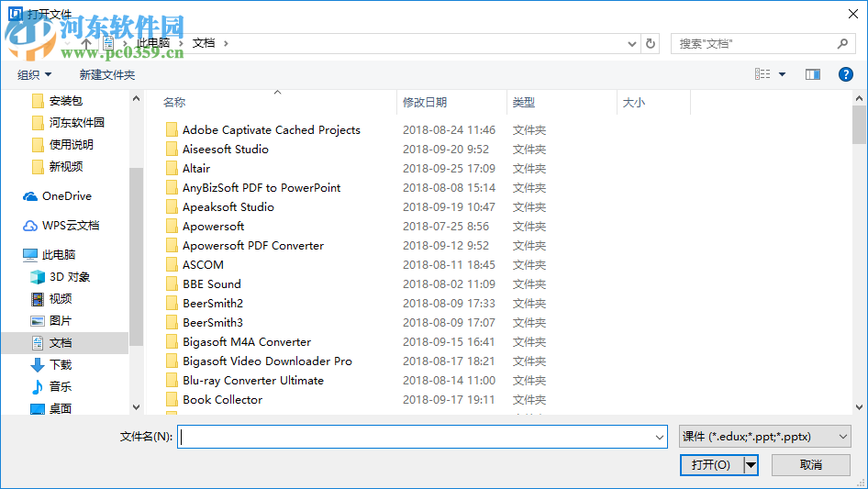
Task: Click file list scrollbar up arrow
Action: [x=859, y=98]
